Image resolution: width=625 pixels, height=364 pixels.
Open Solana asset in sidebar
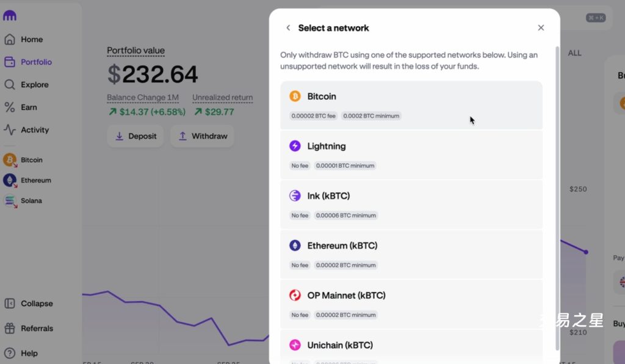tap(31, 201)
